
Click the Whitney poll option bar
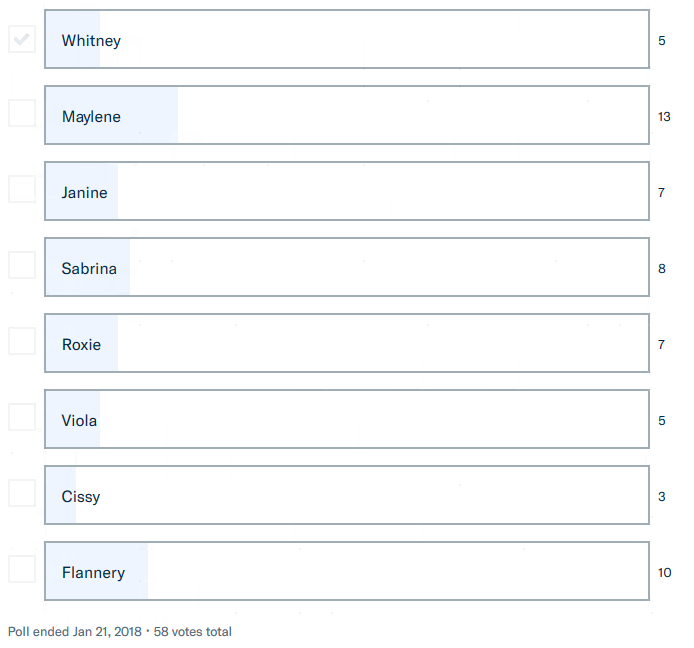click(x=346, y=40)
